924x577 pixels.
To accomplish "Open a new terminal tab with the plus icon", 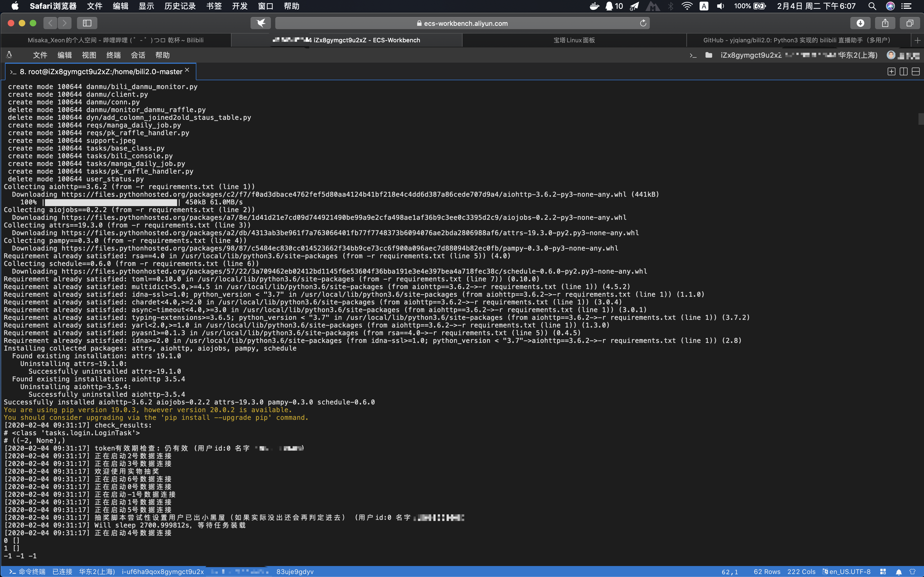I will (892, 71).
